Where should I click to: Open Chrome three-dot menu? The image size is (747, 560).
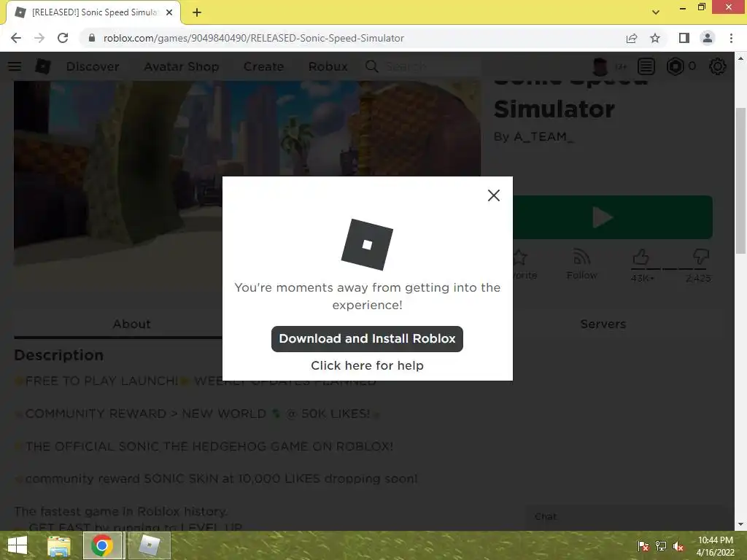tap(731, 38)
